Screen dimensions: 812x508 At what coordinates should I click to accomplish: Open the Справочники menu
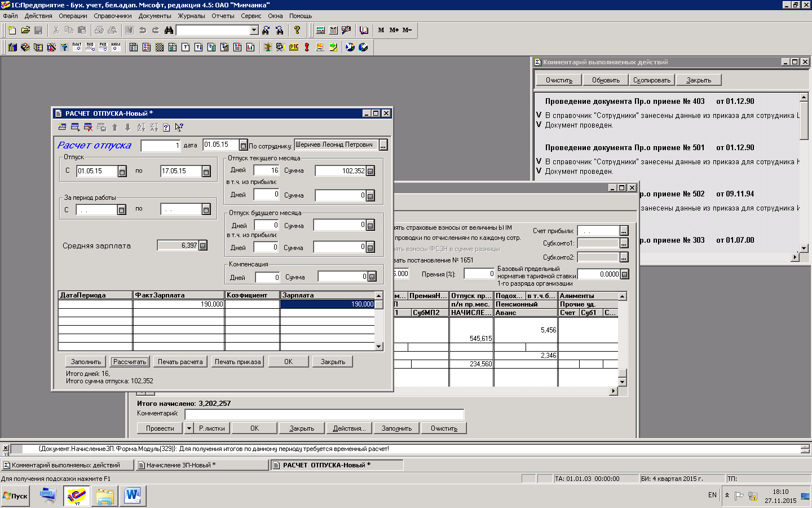pos(113,16)
